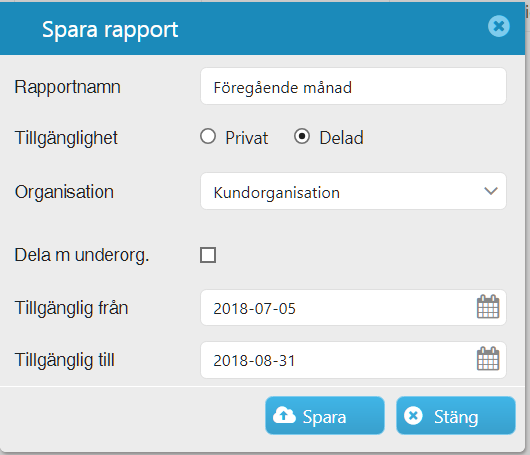Click the Spara rapport dialog title
Viewport: 530px width, 455px height.
pos(110,30)
